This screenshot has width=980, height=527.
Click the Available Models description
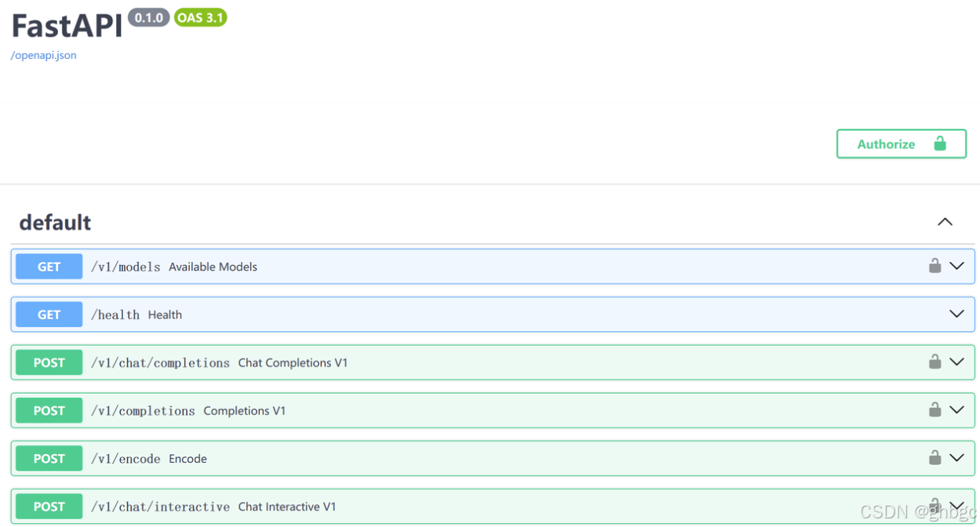click(x=213, y=267)
